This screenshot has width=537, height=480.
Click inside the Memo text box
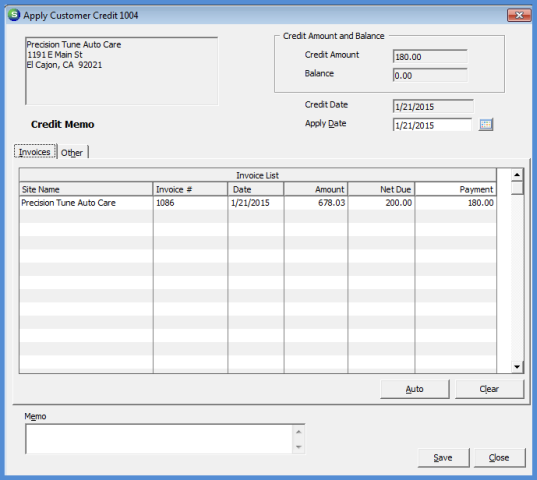coord(160,439)
